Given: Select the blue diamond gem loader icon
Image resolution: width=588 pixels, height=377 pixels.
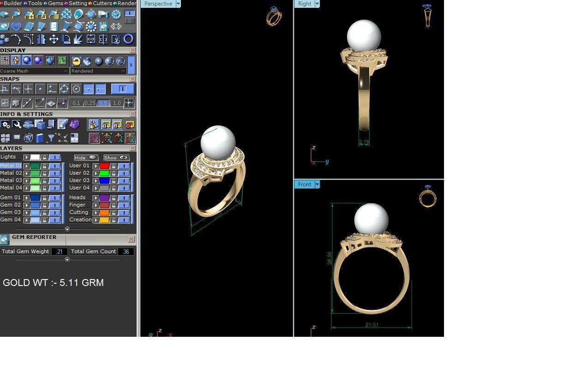Looking at the screenshot, I should click(x=16, y=26).
